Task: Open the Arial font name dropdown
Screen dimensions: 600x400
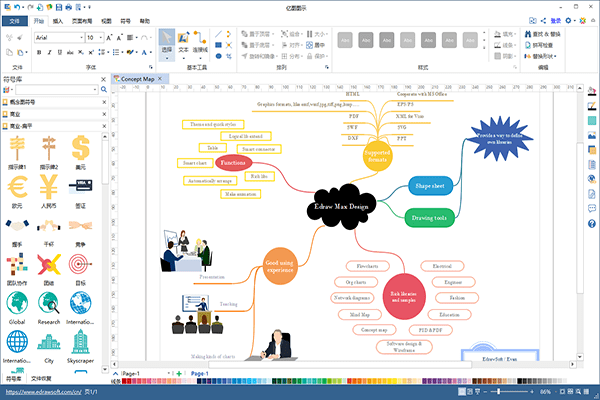Action: click(60, 38)
